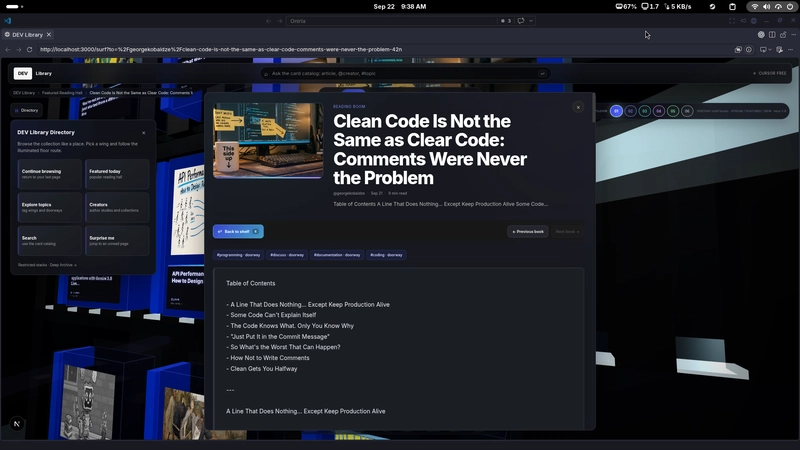
Task: Close the DEV Library Directory panel
Action: coord(144,133)
